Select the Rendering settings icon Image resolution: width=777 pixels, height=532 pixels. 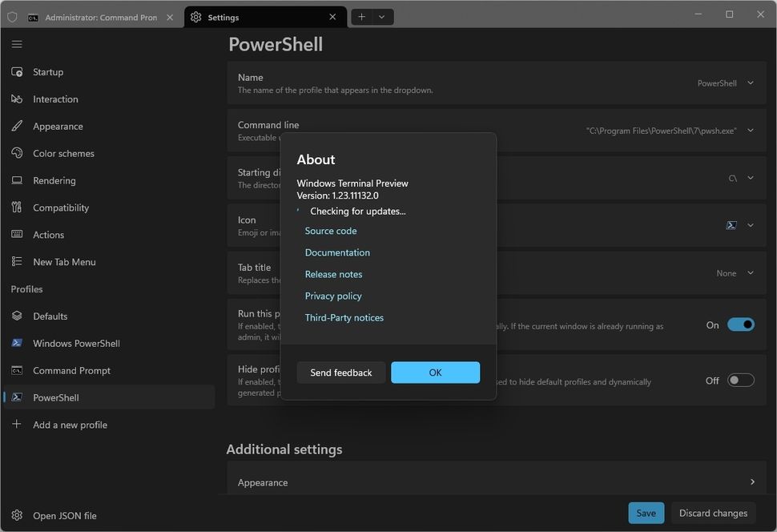(x=17, y=180)
